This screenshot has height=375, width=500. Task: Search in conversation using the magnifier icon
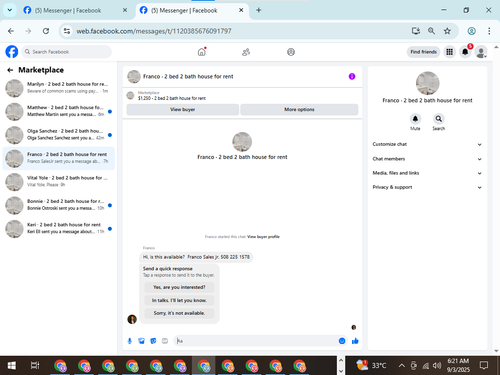(439, 119)
